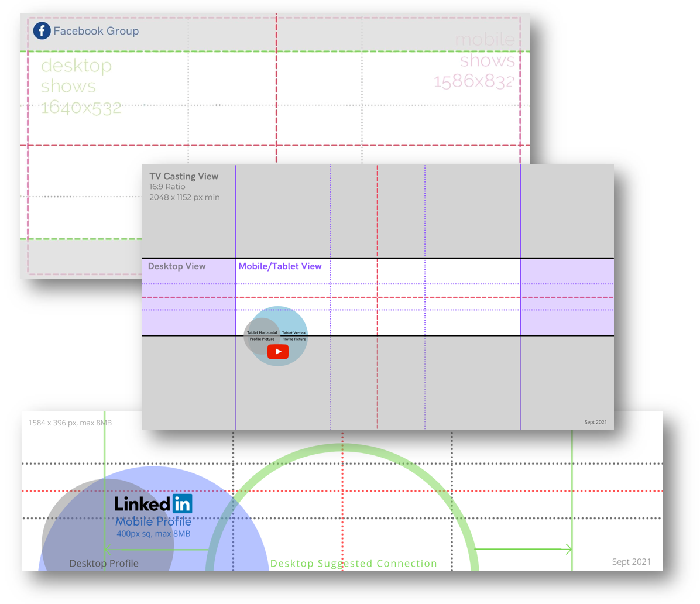
Task: Select the "TV Casting View" heading
Action: click(x=184, y=176)
